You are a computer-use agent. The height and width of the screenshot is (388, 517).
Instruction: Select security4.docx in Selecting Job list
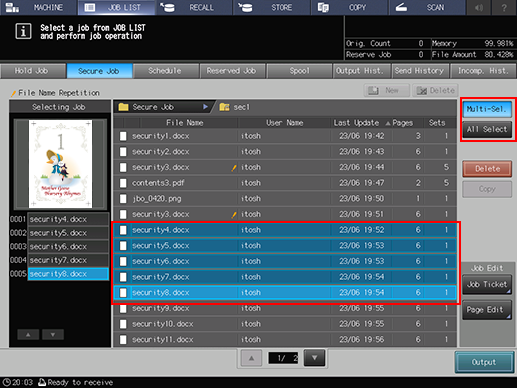coord(68,219)
